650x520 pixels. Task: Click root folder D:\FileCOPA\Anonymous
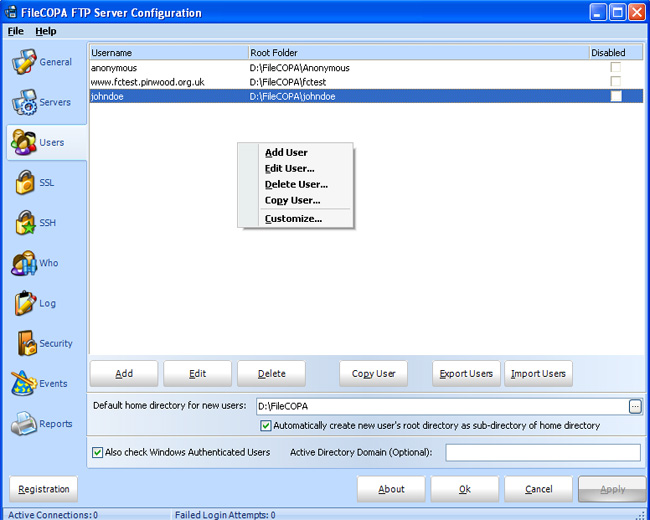click(x=299, y=68)
